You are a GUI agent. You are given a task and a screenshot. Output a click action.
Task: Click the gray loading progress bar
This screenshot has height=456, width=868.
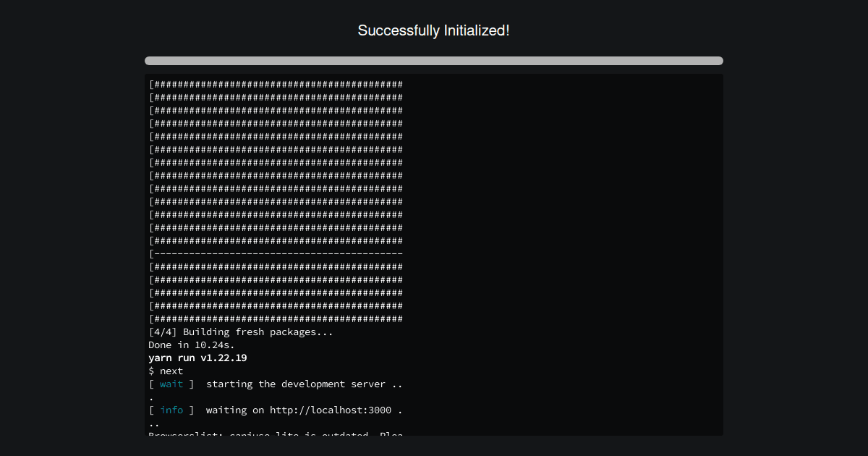pos(433,61)
